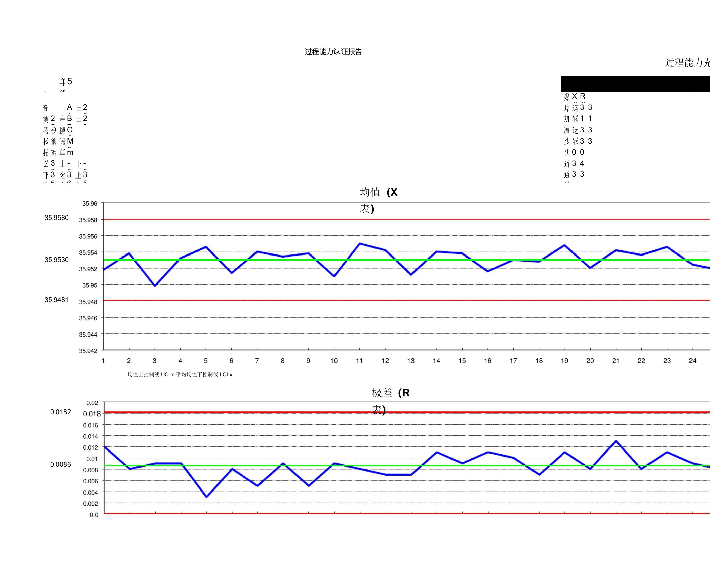
Task: Click the 0.002 tick on range chart
Action: pyautogui.click(x=91, y=504)
